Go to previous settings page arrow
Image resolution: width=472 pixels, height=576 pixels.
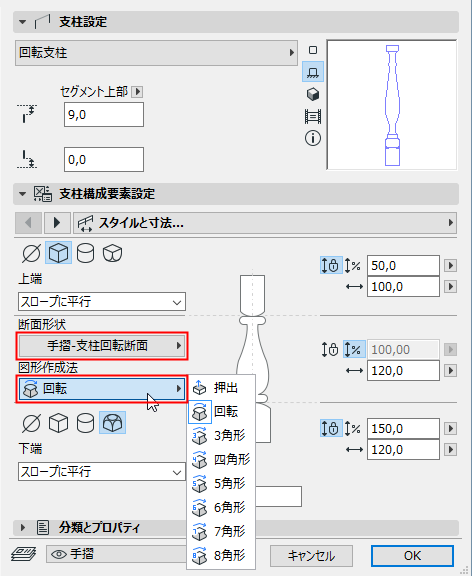click(x=28, y=223)
